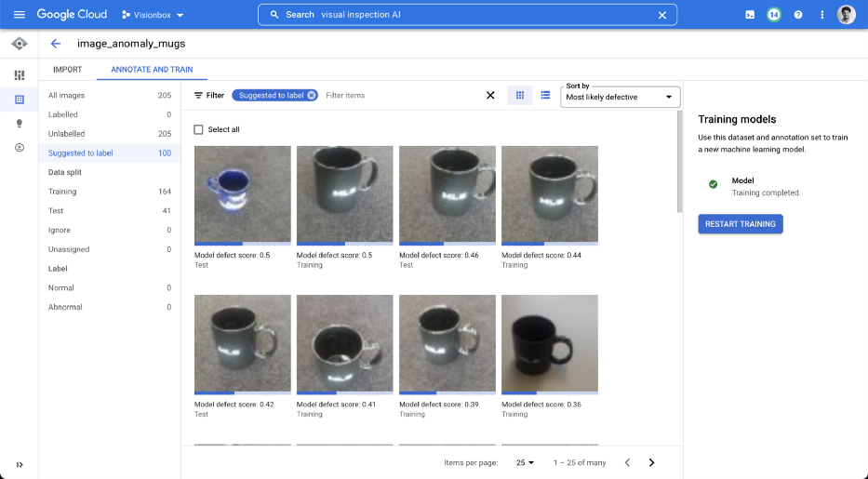Viewport: 868px width, 479px height.
Task: Filter by Unlabelled images in sidebar
Action: 67,134
